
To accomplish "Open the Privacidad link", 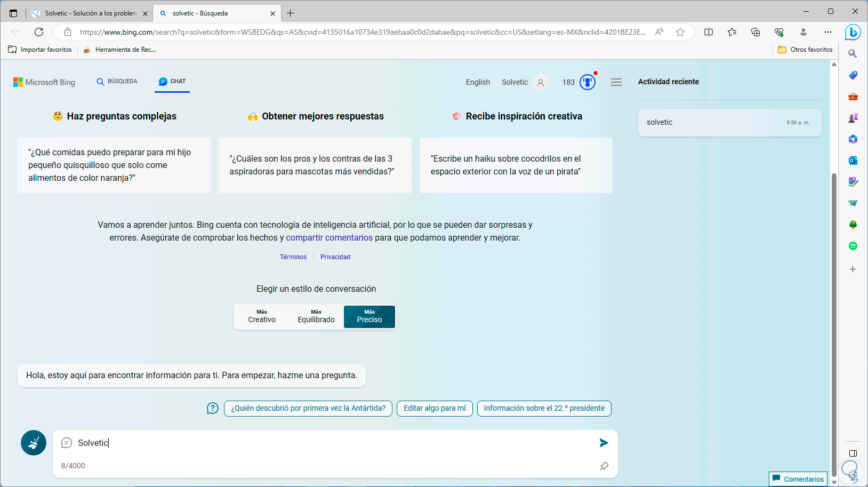I will [x=335, y=257].
